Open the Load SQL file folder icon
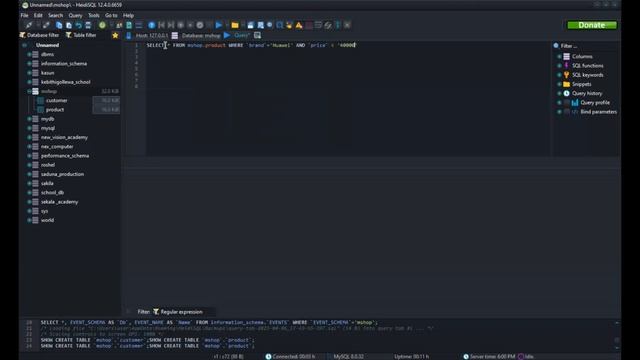Screen dimensions: 640x360 click(x=235, y=25)
